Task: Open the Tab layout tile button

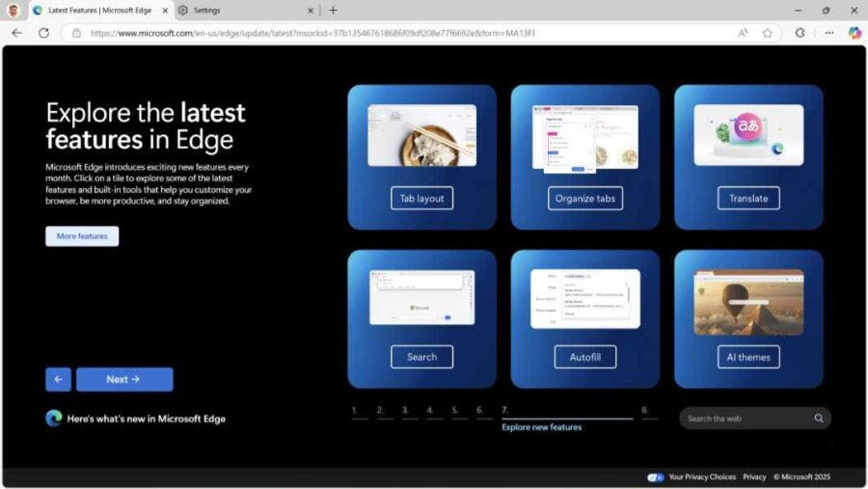Action: point(421,199)
